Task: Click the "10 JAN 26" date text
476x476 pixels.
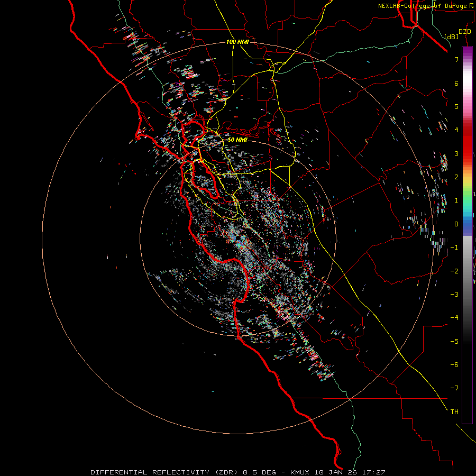Action: [x=335, y=472]
